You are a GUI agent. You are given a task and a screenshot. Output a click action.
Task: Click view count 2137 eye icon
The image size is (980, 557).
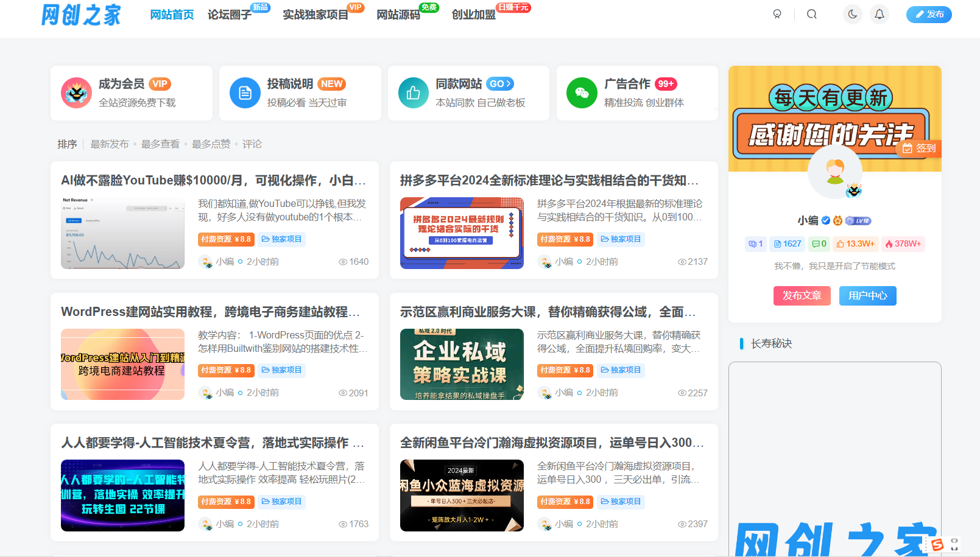(x=682, y=262)
